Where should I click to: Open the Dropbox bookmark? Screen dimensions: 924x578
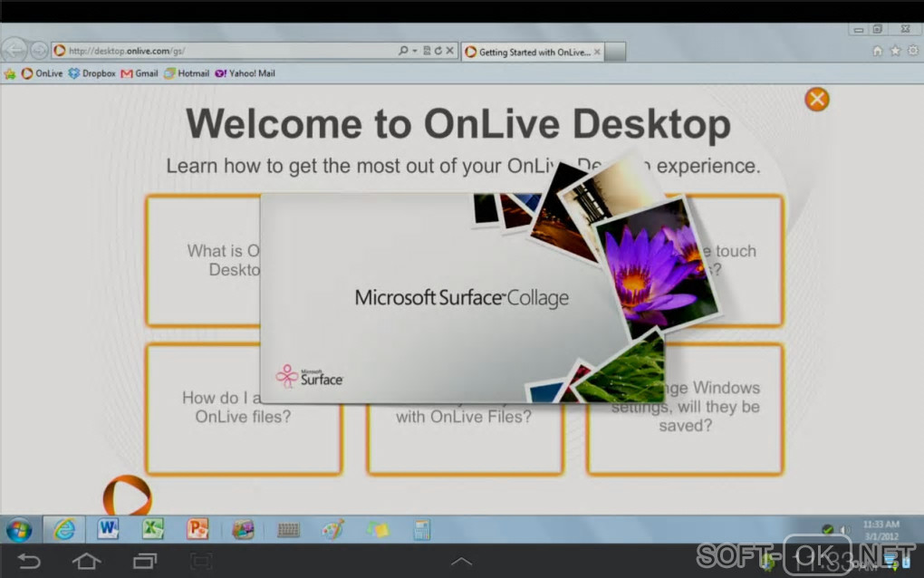pos(91,73)
